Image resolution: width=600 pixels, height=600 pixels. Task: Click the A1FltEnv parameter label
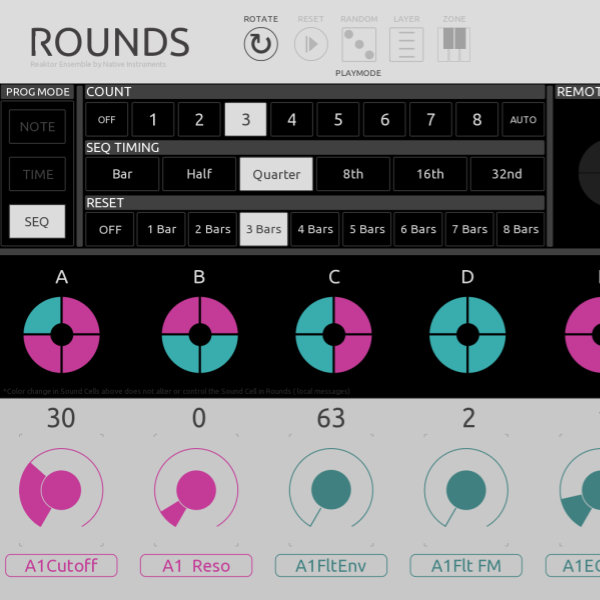point(331,566)
